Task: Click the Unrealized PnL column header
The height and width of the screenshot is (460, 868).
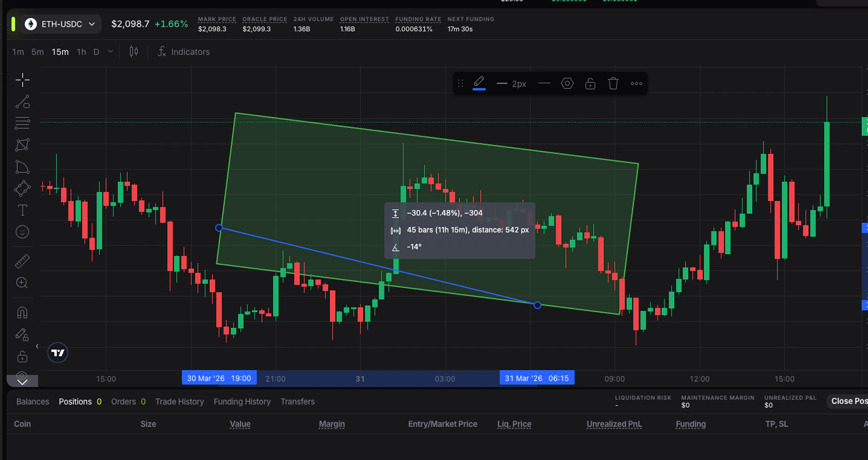Action: 614,424
